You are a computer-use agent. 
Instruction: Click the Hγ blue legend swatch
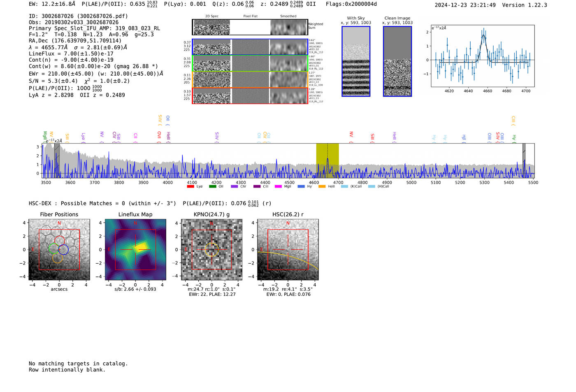pyautogui.click(x=301, y=187)
